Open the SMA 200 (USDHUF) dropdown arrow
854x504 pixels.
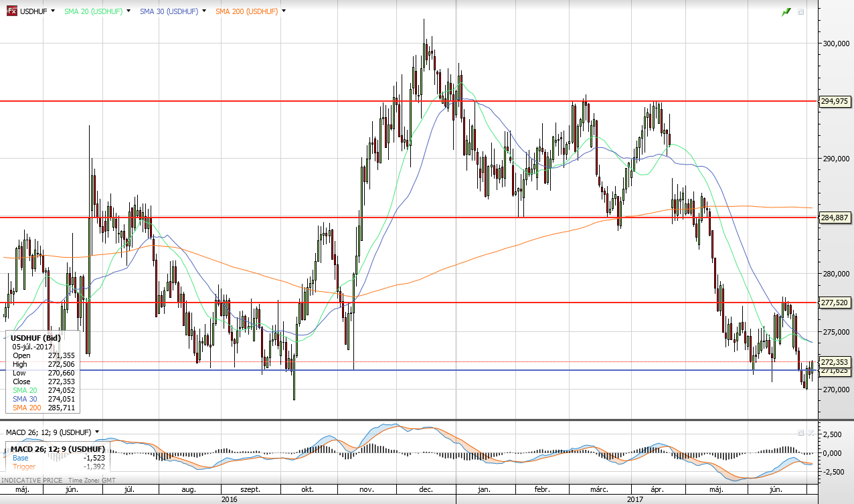pyautogui.click(x=284, y=11)
